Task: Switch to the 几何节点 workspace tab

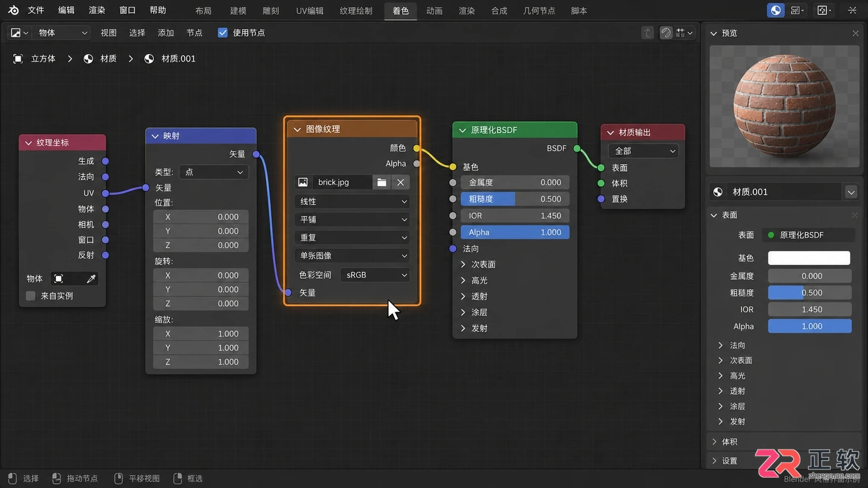Action: tap(539, 11)
